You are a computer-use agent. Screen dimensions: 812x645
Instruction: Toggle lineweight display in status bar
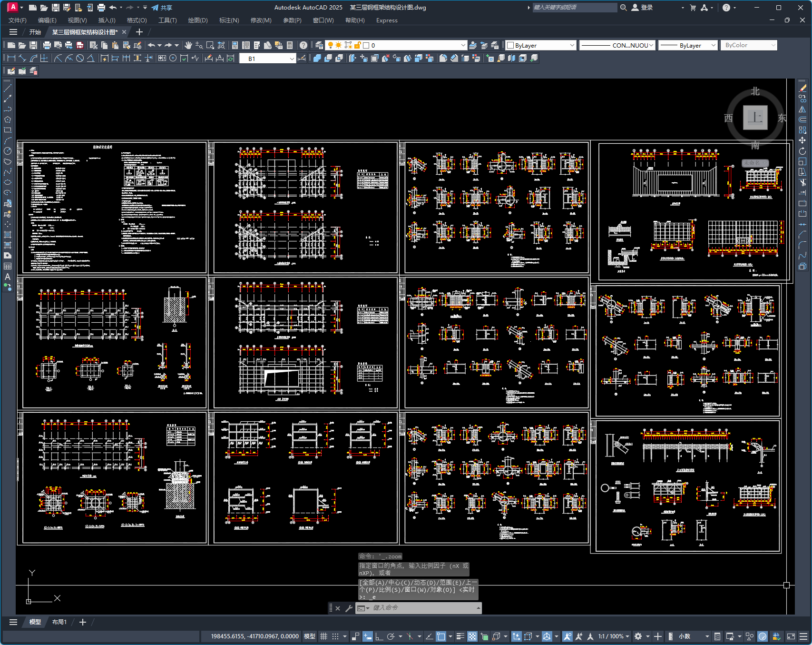click(x=460, y=636)
